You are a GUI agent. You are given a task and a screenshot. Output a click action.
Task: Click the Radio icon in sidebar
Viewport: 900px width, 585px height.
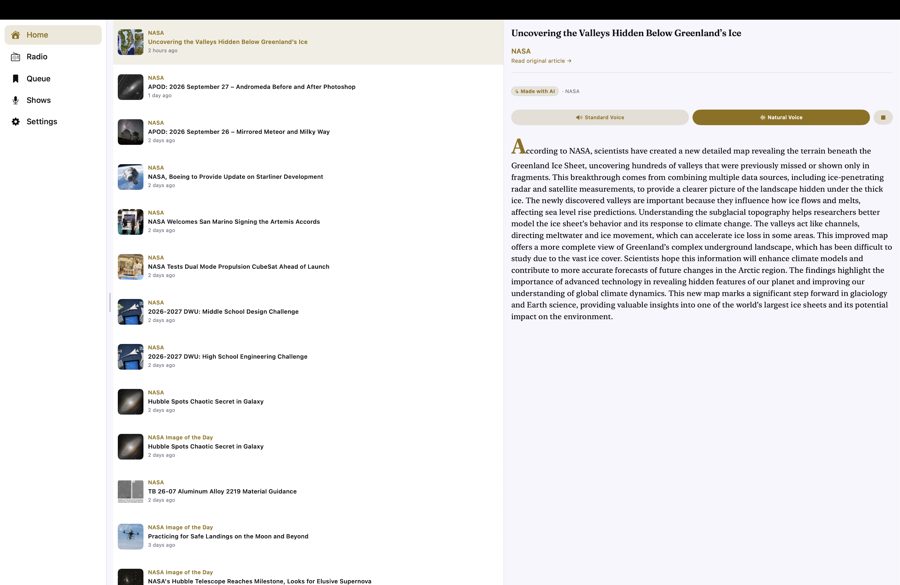pos(15,57)
